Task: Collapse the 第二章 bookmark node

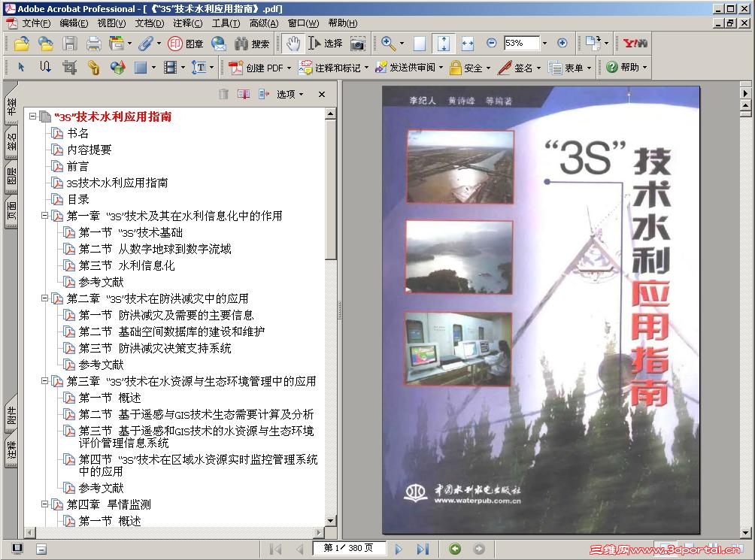Action: pos(45,298)
